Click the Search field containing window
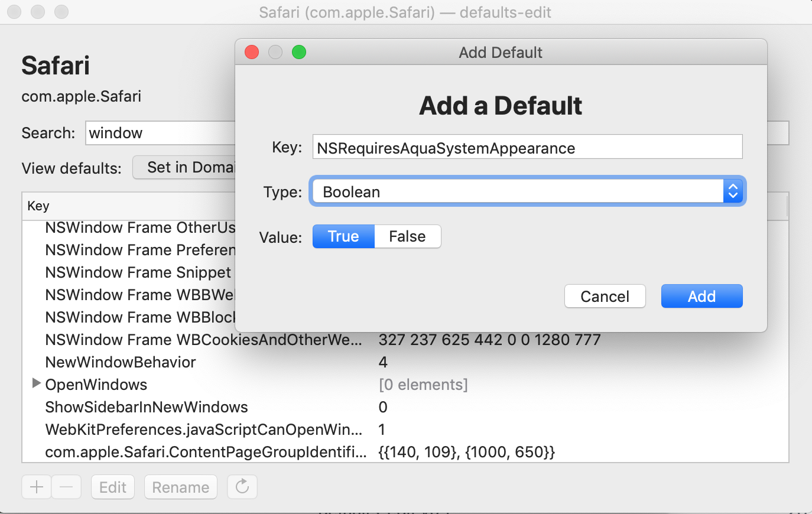812x514 pixels. 161,133
